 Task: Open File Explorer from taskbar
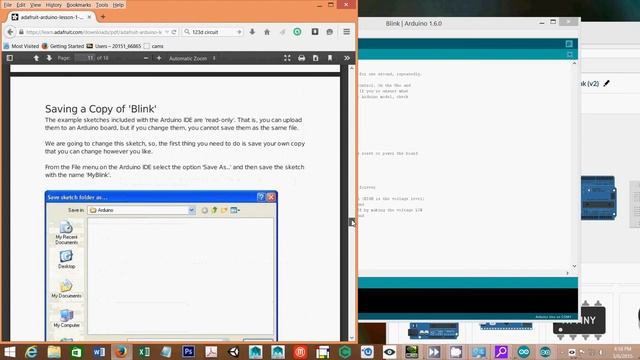(54, 352)
